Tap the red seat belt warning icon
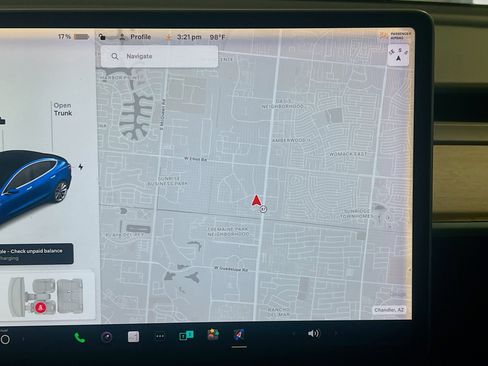The height and width of the screenshot is (366, 488). coord(41,307)
